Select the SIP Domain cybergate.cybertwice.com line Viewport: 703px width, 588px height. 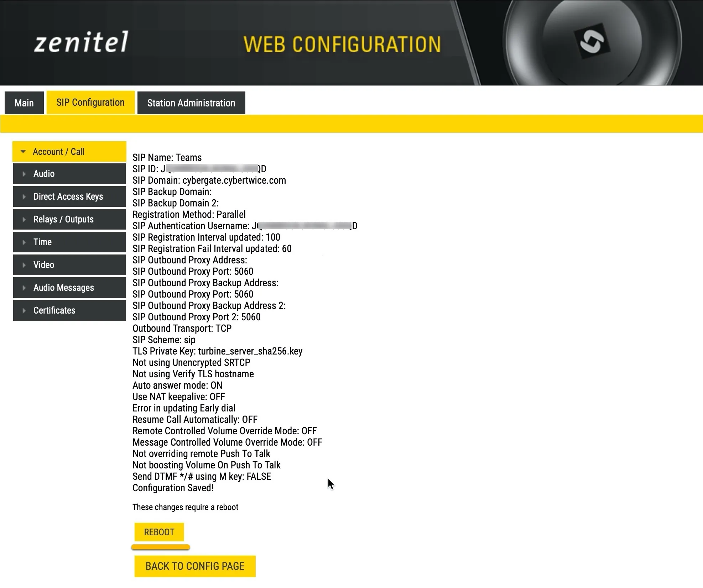point(209,180)
